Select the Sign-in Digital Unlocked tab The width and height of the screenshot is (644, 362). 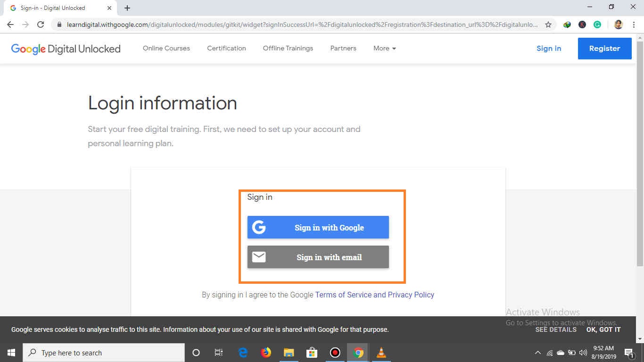(59, 8)
